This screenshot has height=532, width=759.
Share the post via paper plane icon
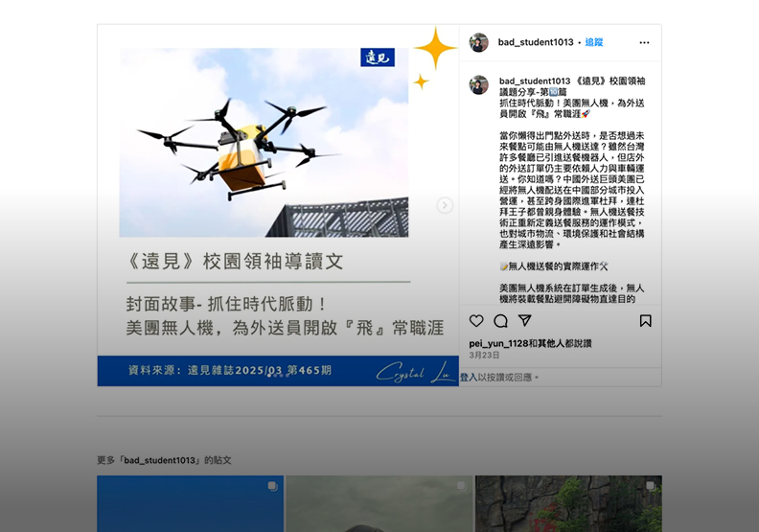(x=525, y=320)
